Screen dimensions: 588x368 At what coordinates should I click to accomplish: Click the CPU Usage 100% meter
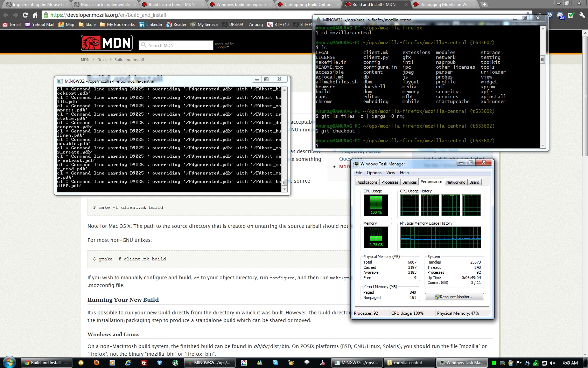click(x=376, y=205)
